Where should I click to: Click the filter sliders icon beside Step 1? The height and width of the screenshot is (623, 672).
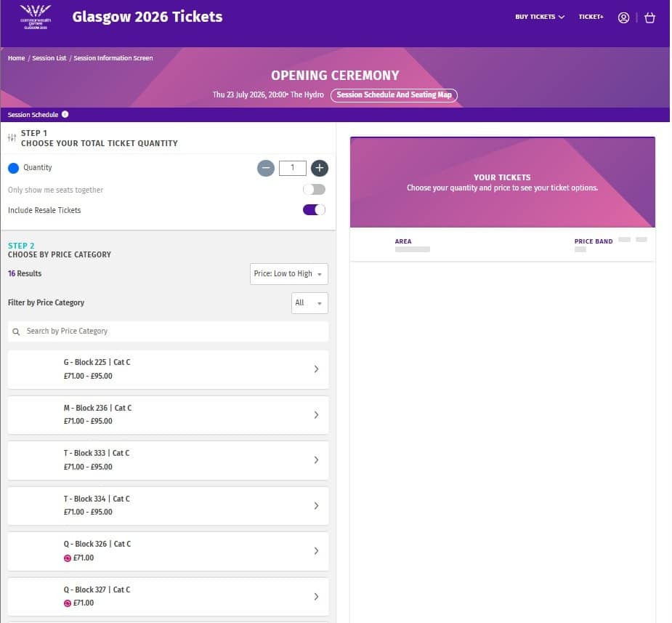(x=12, y=137)
